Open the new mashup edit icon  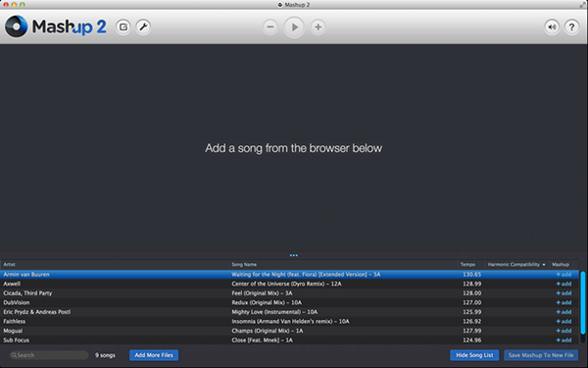point(123,27)
